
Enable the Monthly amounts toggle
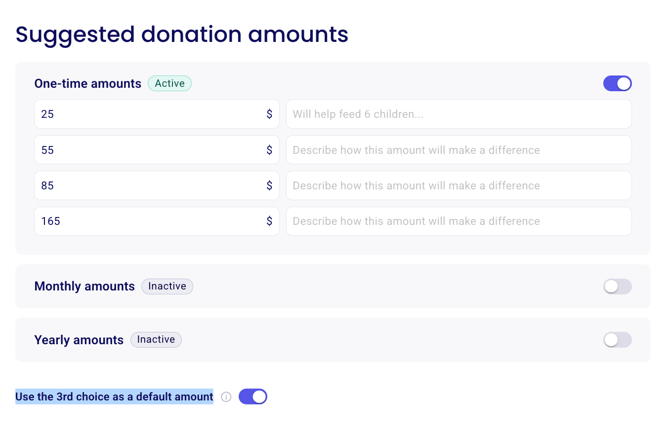(617, 287)
